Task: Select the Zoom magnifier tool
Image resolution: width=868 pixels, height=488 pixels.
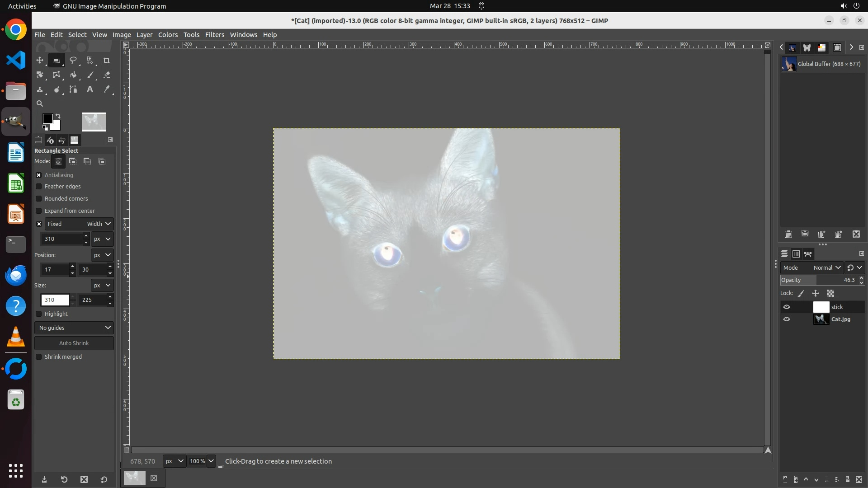Action: click(40, 103)
